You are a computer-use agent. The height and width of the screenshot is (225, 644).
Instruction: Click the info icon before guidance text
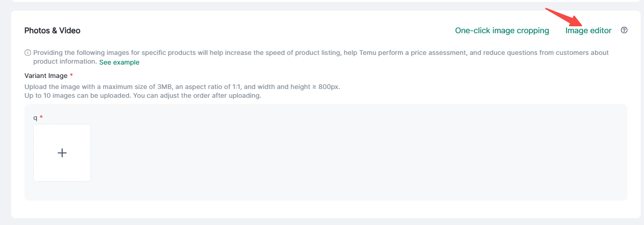tap(28, 53)
